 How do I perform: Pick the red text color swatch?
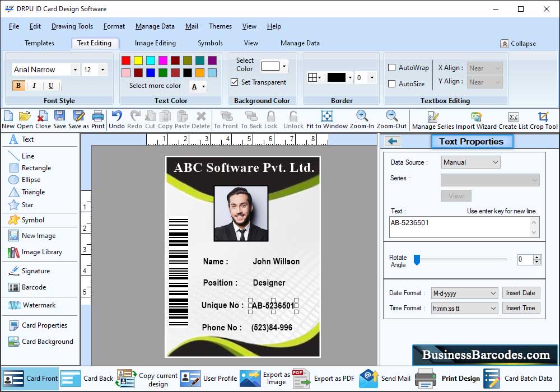click(125, 60)
